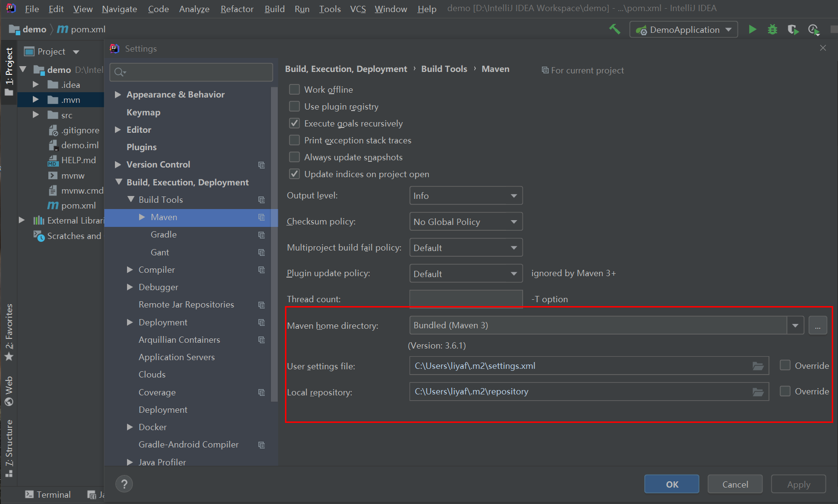This screenshot has height=504, width=838.
Task: Expand the Docker settings node
Action: (129, 427)
